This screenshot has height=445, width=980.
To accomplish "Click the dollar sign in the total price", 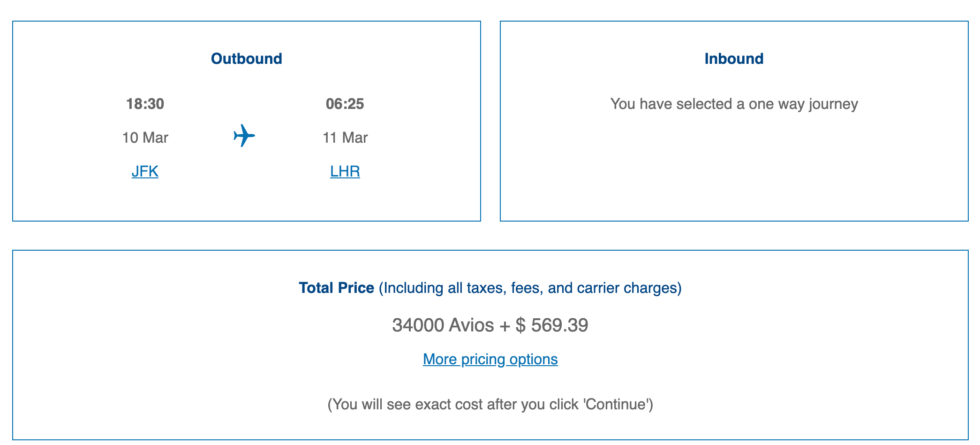I will [520, 325].
